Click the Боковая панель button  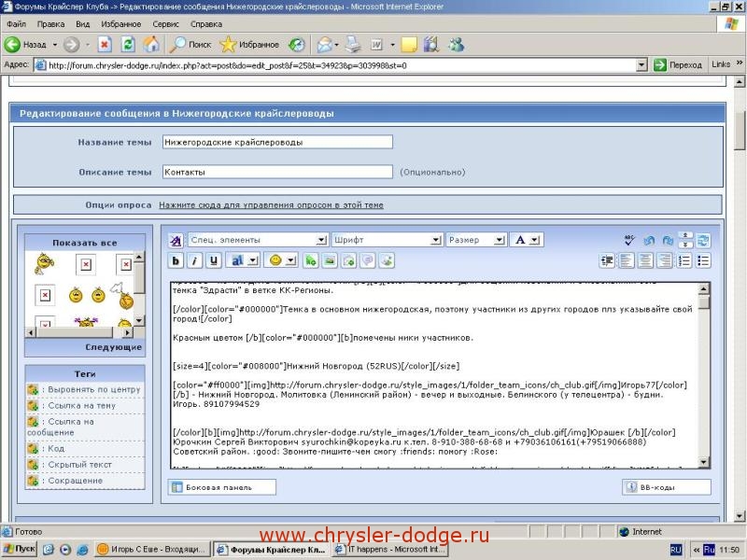[x=222, y=487]
